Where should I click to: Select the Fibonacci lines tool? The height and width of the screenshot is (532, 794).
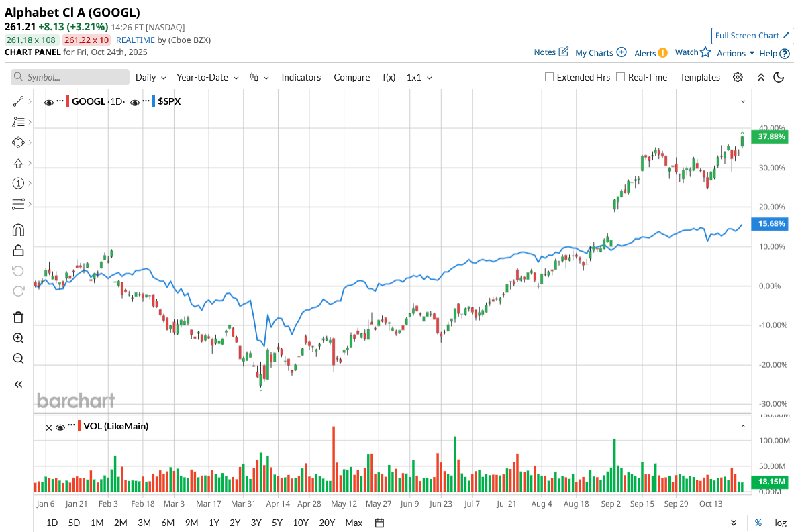coord(18,122)
